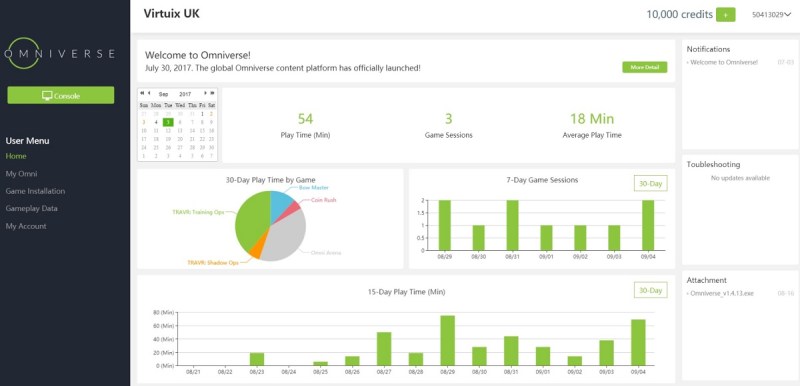This screenshot has height=386, width=800.
Task: Open My Omni page
Action: coord(21,173)
